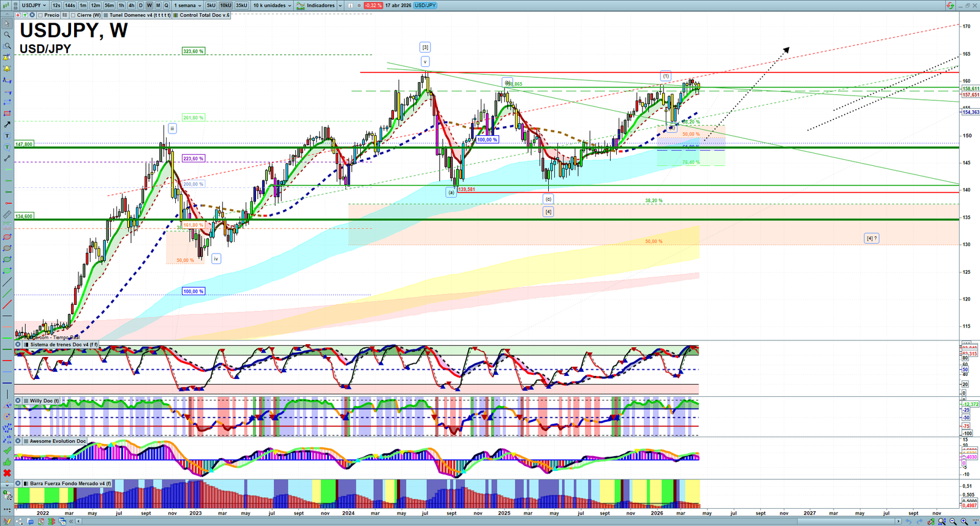The width and height of the screenshot is (980, 526).
Task: Select the magnifier zoom tool in left toolbar
Action: tap(7, 35)
